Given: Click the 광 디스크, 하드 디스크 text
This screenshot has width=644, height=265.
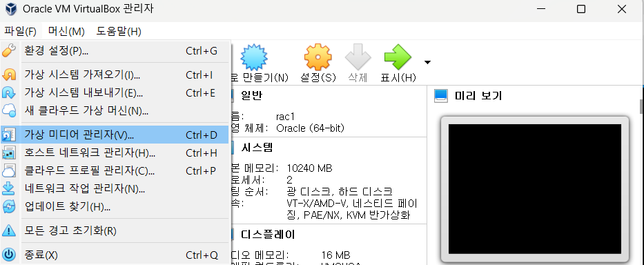Looking at the screenshot, I should click(340, 191).
